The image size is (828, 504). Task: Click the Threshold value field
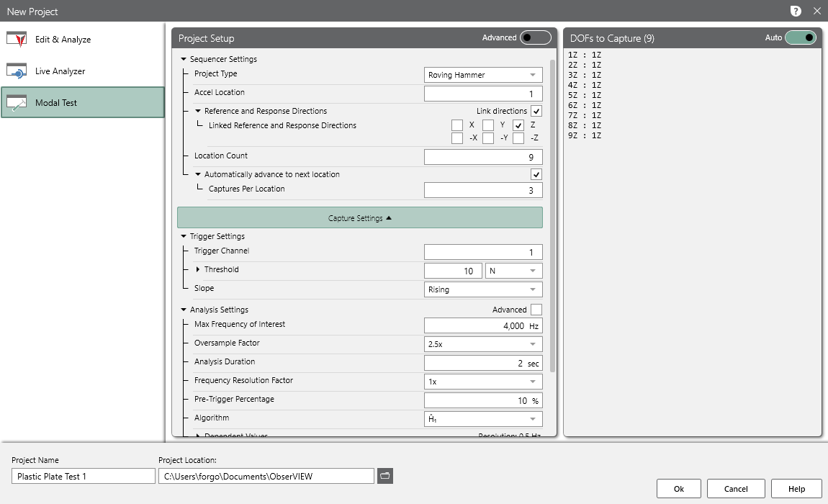(x=453, y=271)
